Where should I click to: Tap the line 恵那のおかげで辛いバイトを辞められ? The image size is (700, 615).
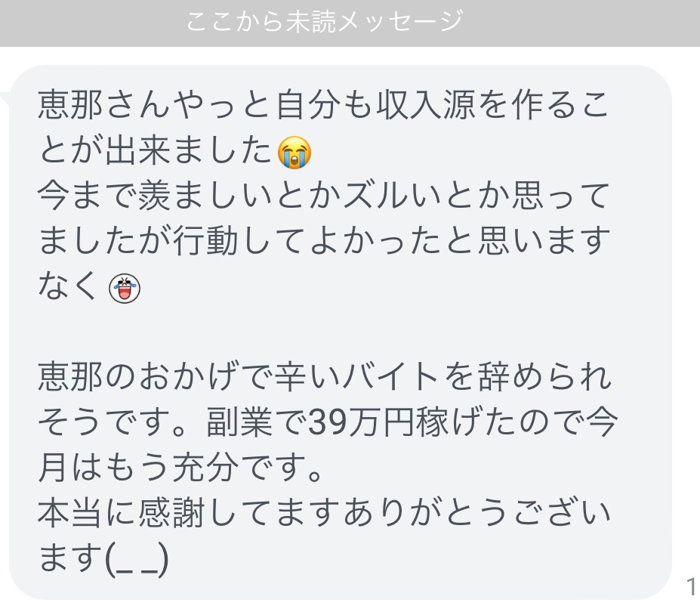(324, 377)
